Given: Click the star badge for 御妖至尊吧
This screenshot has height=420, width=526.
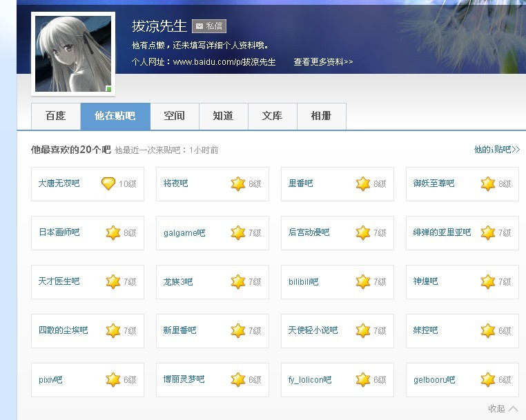Looking at the screenshot, I should click(x=488, y=183).
